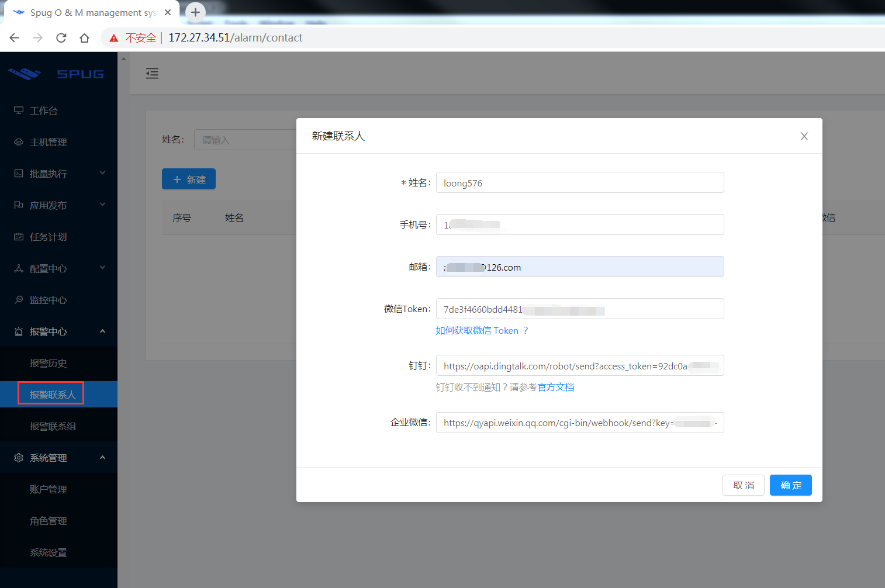The height and width of the screenshot is (588, 885).
Task: Select the Spug O & M management tab
Action: [92, 12]
